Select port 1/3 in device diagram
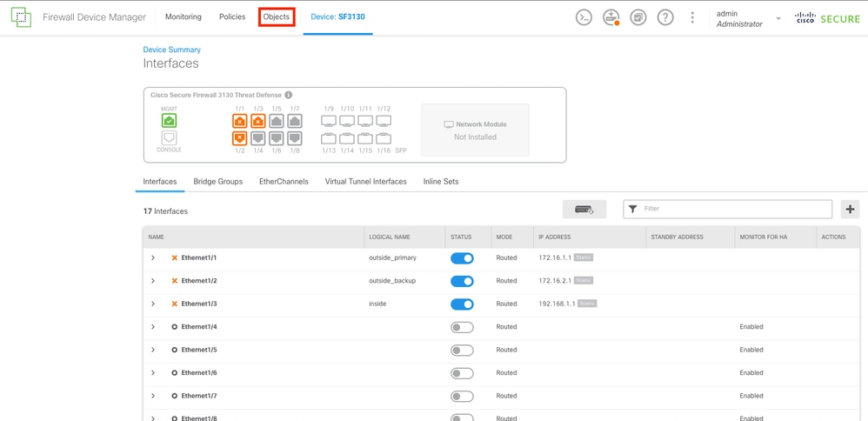 click(258, 121)
